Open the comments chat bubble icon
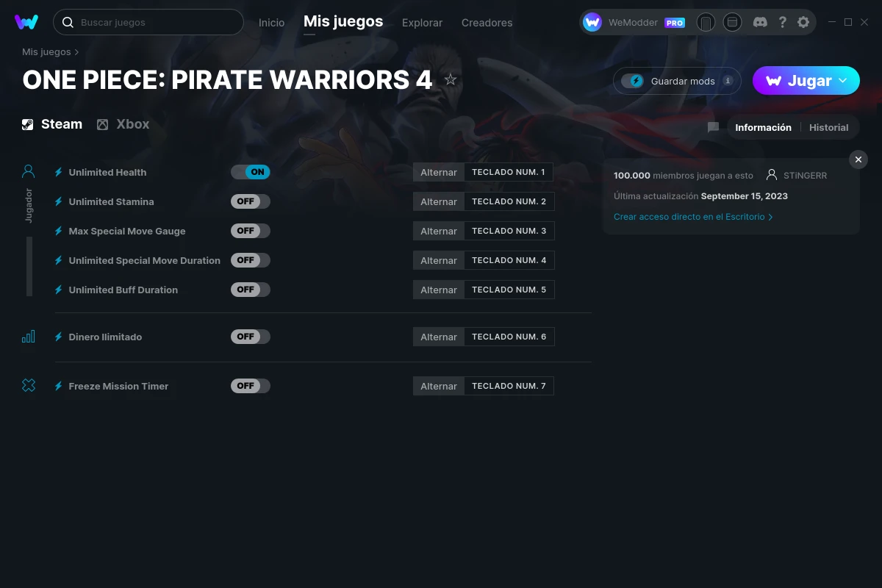Viewport: 882px width, 588px height. pyautogui.click(x=713, y=127)
